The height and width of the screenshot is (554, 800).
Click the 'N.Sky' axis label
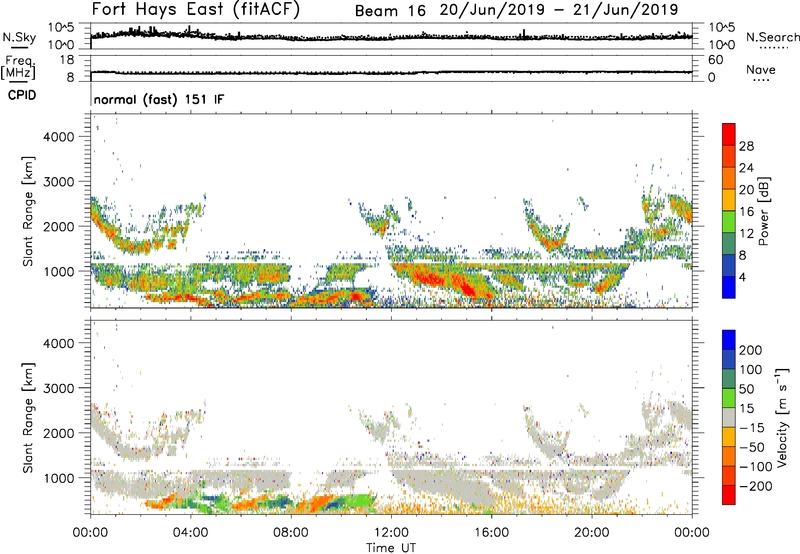(x=19, y=37)
